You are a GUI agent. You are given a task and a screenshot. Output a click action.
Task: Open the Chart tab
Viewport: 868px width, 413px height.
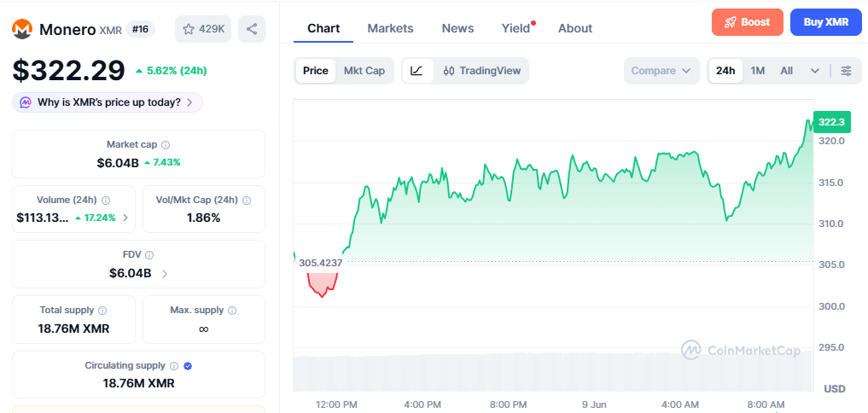tap(323, 28)
